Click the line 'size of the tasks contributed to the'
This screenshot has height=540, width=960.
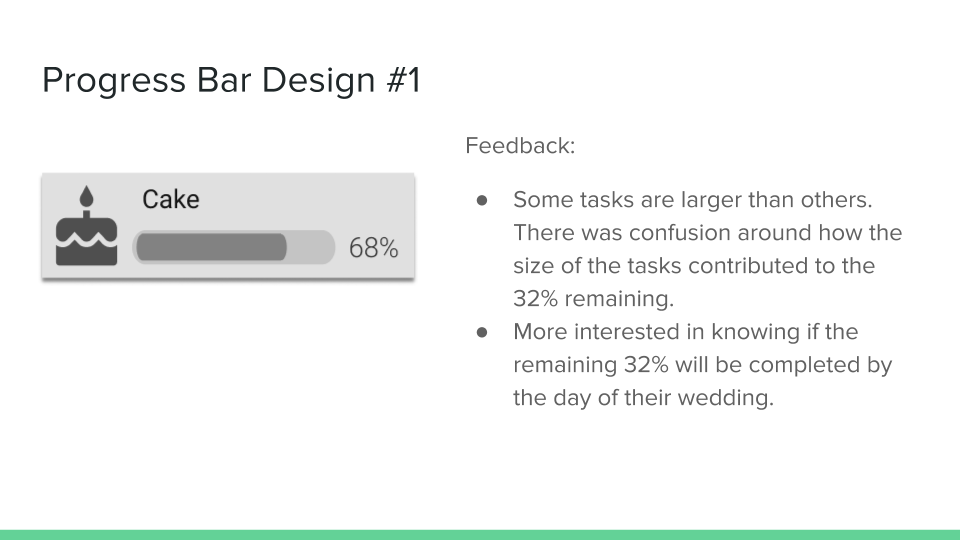coord(694,266)
